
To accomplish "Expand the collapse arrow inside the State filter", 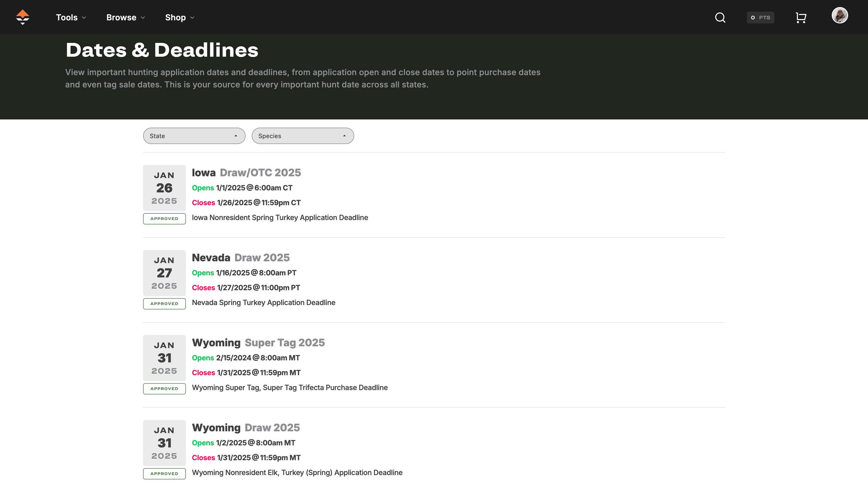I will click(236, 136).
